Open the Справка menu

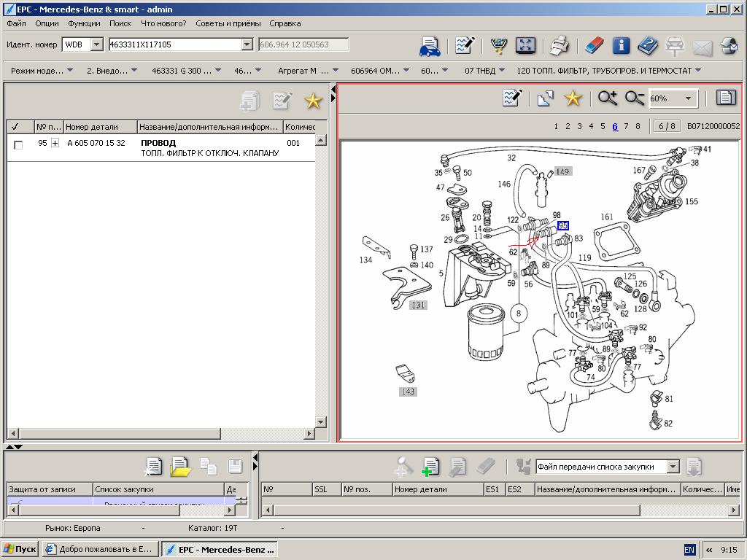pos(285,23)
